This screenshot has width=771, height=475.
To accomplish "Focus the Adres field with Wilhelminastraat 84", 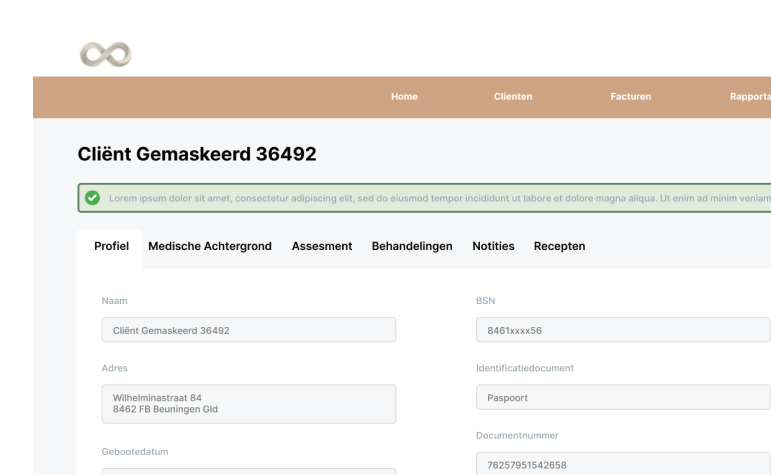I will pyautogui.click(x=249, y=404).
